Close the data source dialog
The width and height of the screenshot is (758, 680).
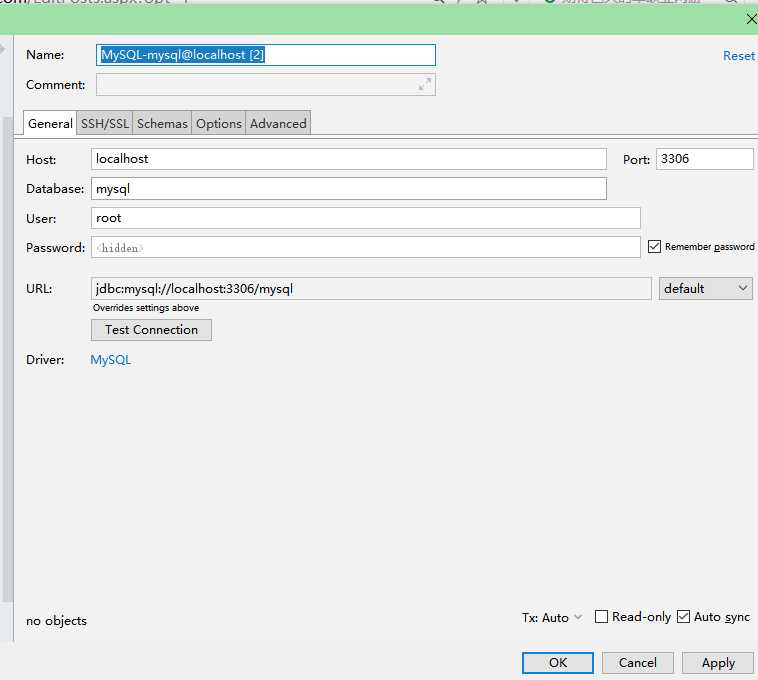click(751, 19)
